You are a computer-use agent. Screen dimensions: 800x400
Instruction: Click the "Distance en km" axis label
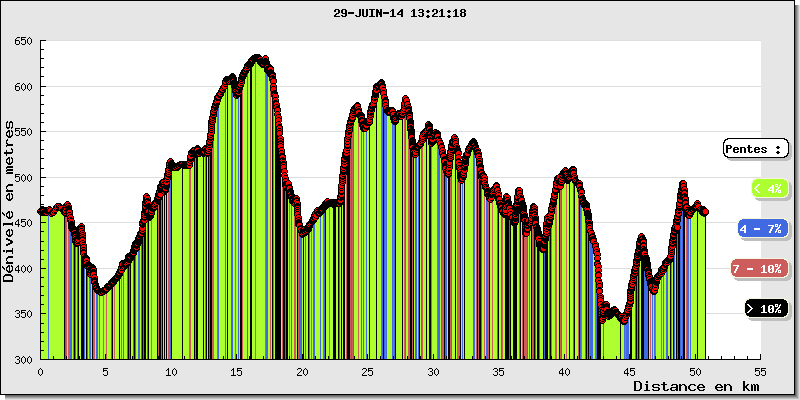pos(698,386)
